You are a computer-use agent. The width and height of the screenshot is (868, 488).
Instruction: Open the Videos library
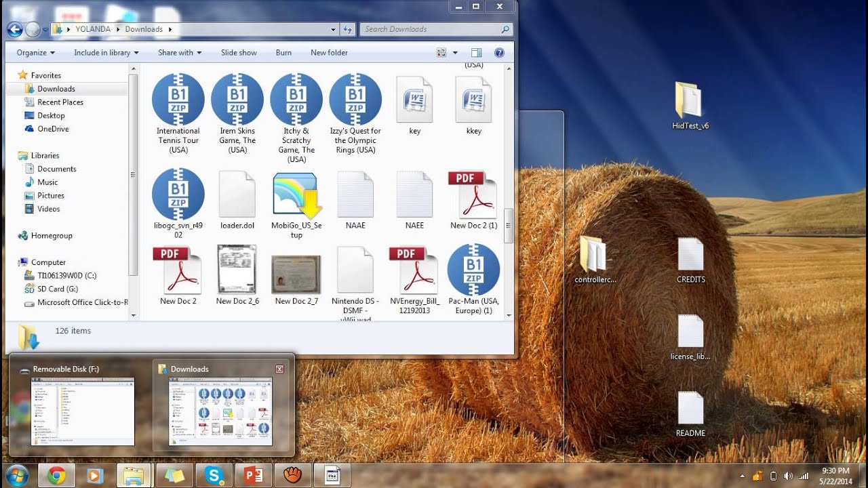point(48,209)
